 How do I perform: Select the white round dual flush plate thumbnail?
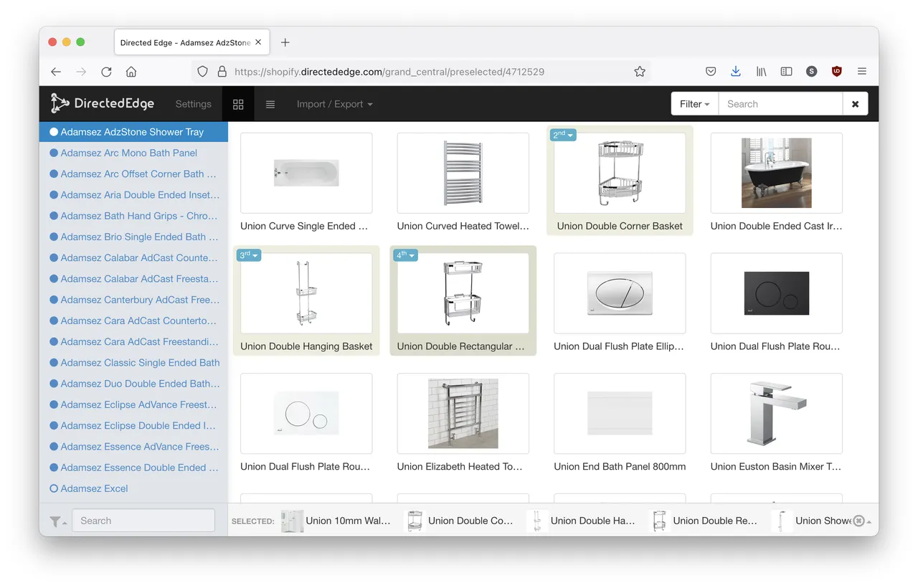pos(306,414)
